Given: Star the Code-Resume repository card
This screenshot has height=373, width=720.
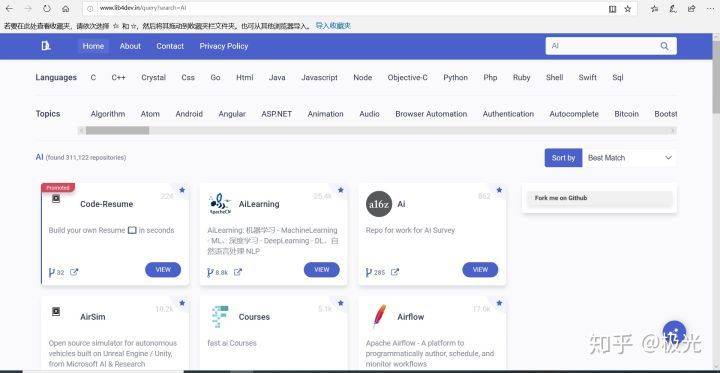Looking at the screenshot, I should [x=182, y=190].
